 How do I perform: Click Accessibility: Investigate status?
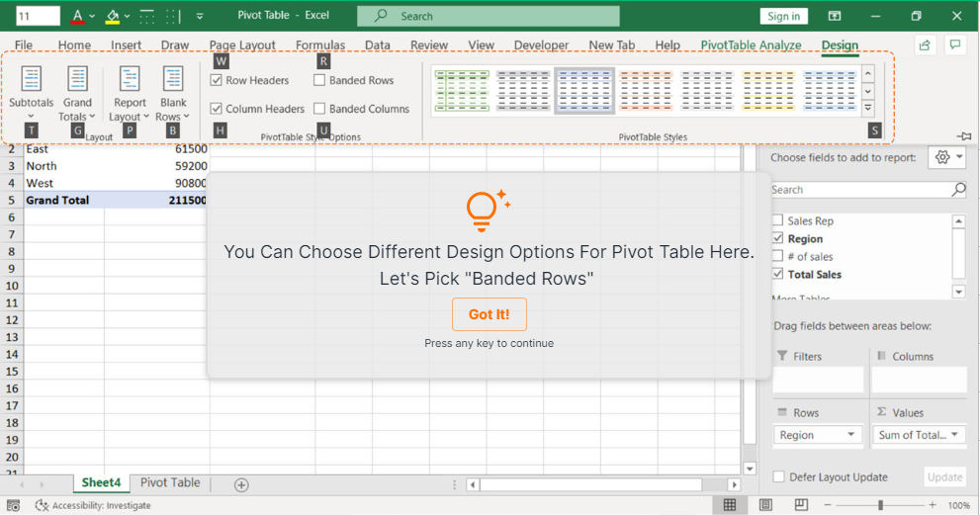[x=93, y=506]
